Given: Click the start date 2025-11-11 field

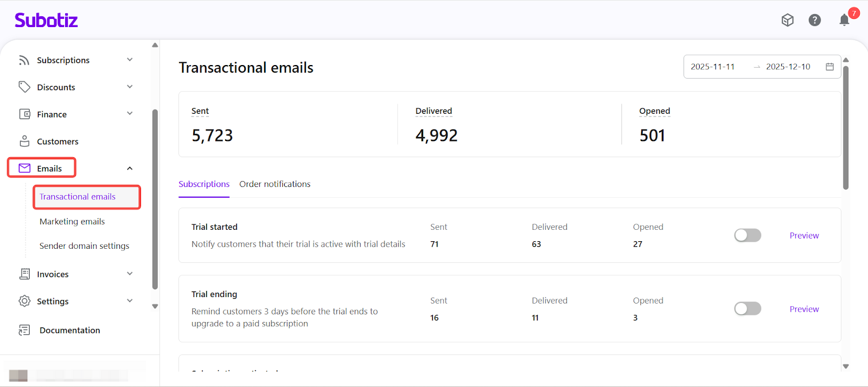Looking at the screenshot, I should click(x=712, y=67).
